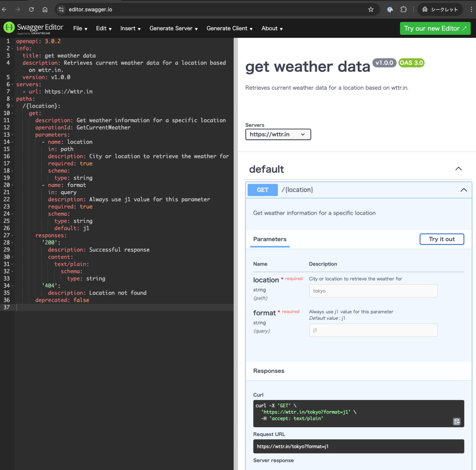Image resolution: width=476 pixels, height=470 pixels.
Task: Click editor line 'deprecated: false'
Action: tap(62, 300)
